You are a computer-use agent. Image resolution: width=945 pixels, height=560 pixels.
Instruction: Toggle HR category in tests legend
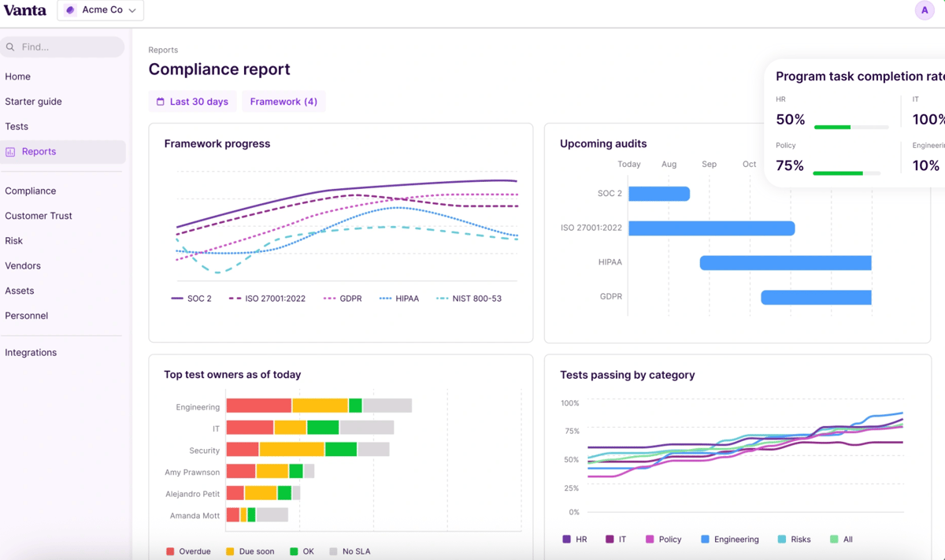(575, 540)
